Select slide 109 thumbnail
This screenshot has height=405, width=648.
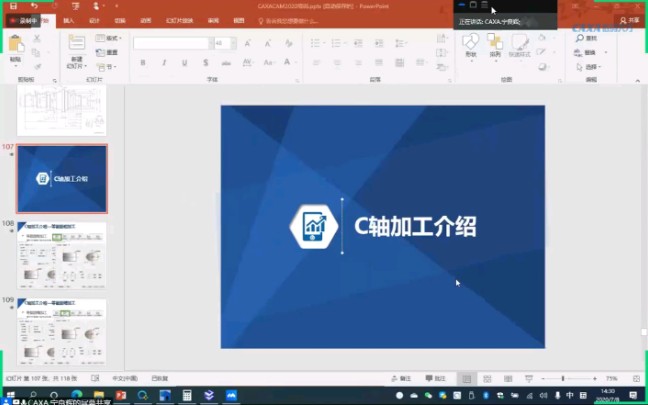point(62,332)
